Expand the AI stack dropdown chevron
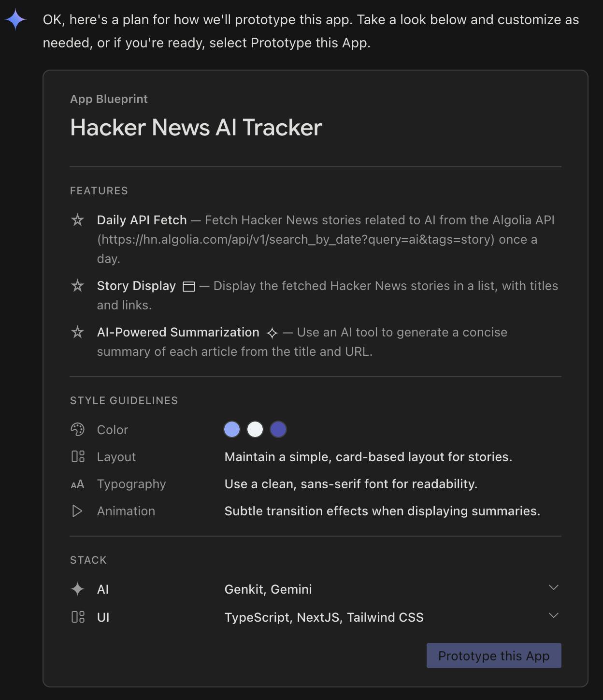This screenshot has height=700, width=603. click(554, 588)
